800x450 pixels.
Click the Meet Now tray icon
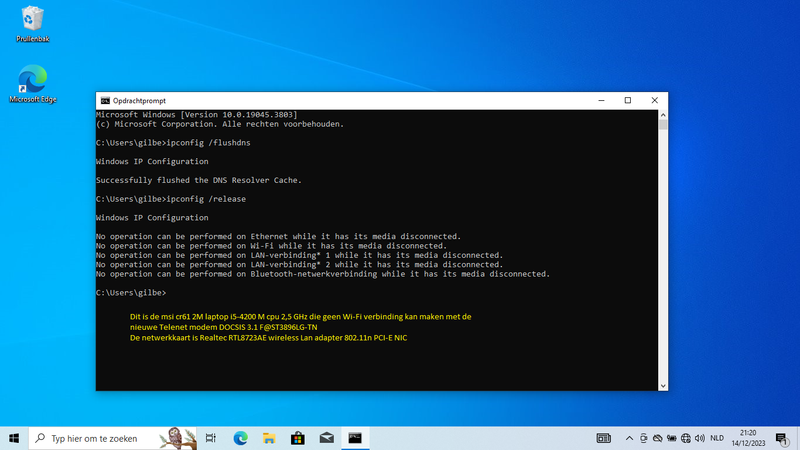tap(643, 438)
